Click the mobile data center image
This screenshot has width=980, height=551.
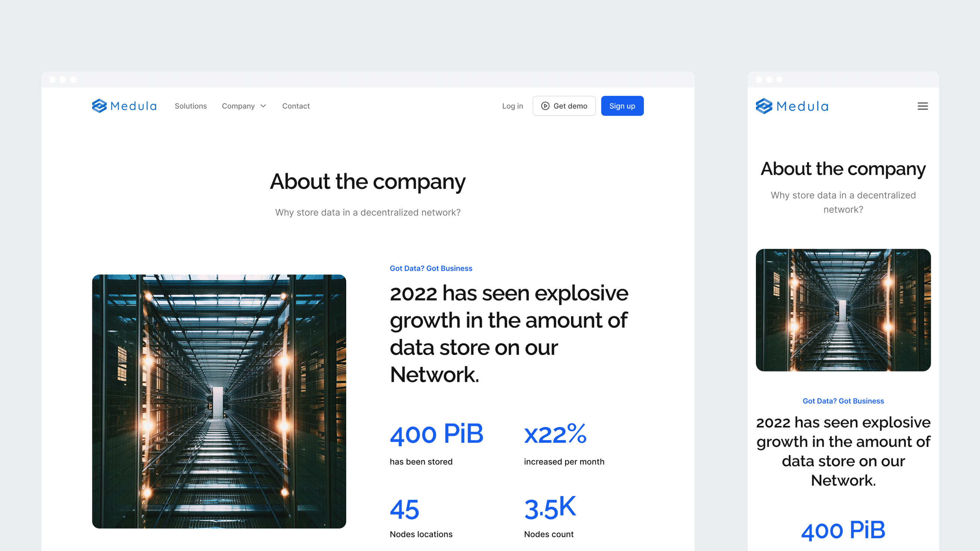click(843, 309)
